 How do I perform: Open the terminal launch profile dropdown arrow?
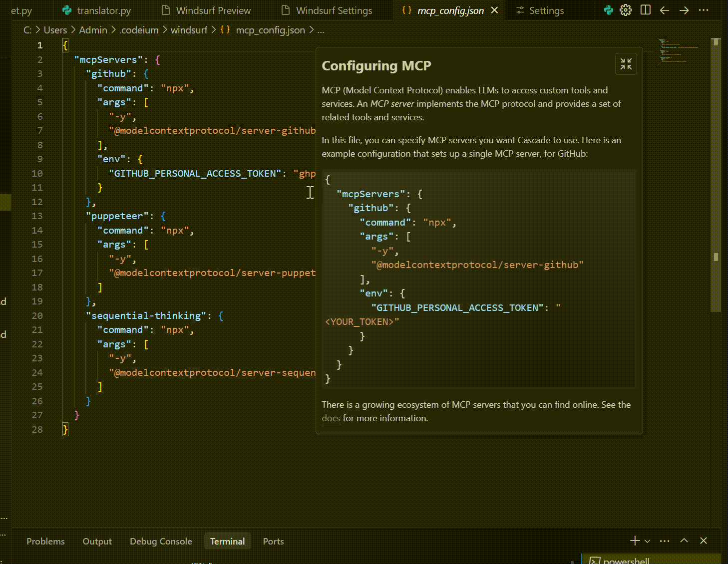click(x=648, y=542)
